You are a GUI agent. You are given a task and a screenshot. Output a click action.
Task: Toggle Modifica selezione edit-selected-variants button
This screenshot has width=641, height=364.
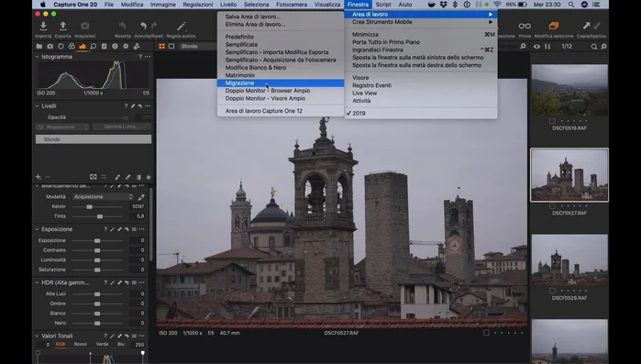pos(554,27)
